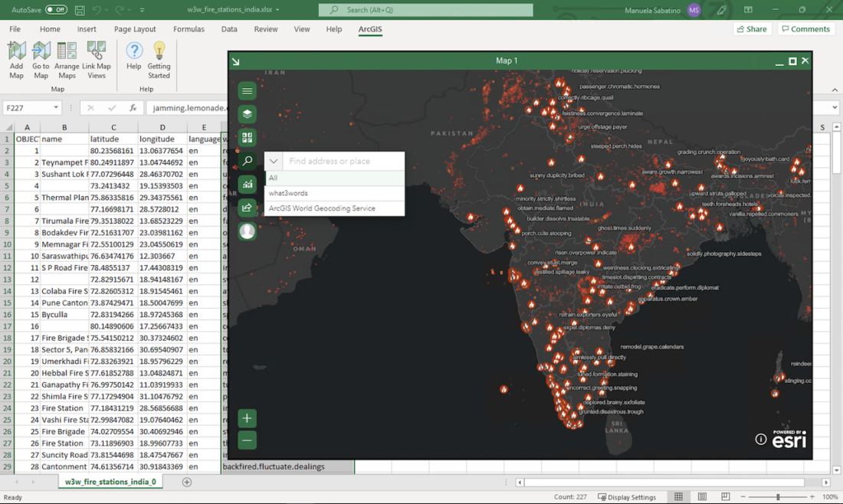This screenshot has width=843, height=504.
Task: Expand the formula bar arrow
Action: pyautogui.click(x=835, y=107)
